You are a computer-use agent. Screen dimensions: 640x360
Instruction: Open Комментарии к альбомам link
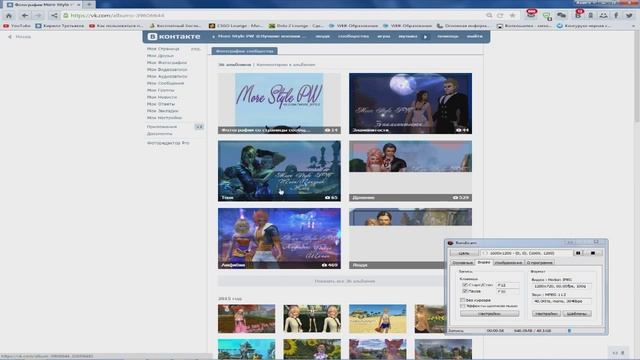[286, 65]
